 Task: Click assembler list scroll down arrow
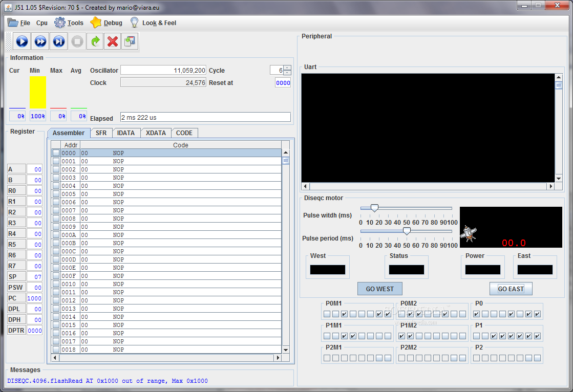click(x=286, y=350)
